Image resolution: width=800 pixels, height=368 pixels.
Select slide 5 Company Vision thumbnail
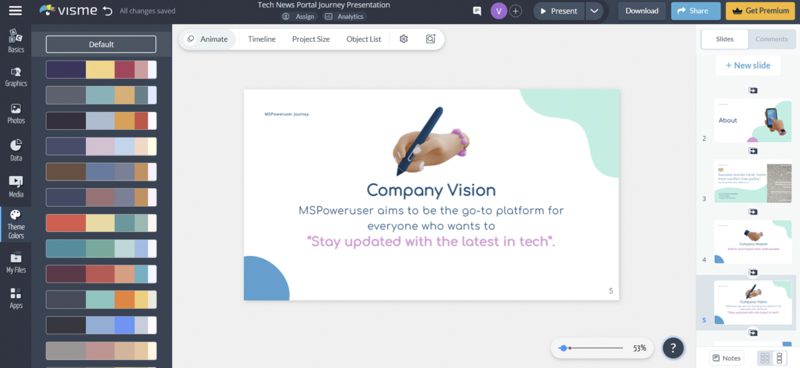click(753, 302)
